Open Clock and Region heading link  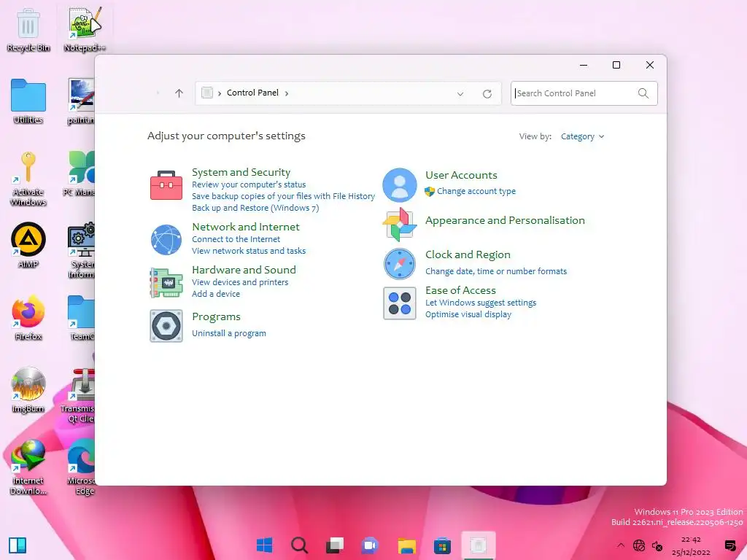pos(468,254)
